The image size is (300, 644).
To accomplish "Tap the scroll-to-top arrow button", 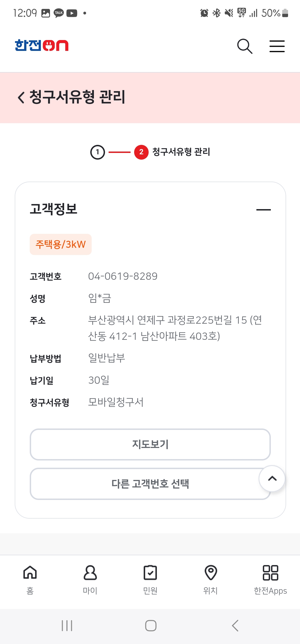I will point(272,479).
